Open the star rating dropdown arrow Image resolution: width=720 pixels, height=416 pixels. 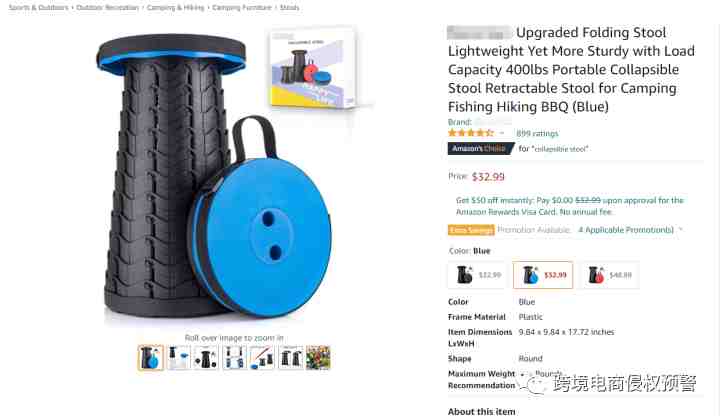(502, 133)
